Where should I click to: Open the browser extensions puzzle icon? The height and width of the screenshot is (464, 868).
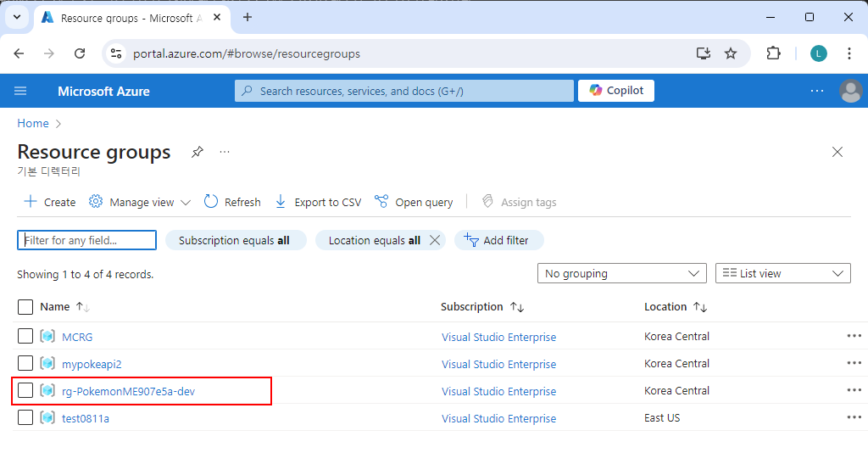[773, 53]
